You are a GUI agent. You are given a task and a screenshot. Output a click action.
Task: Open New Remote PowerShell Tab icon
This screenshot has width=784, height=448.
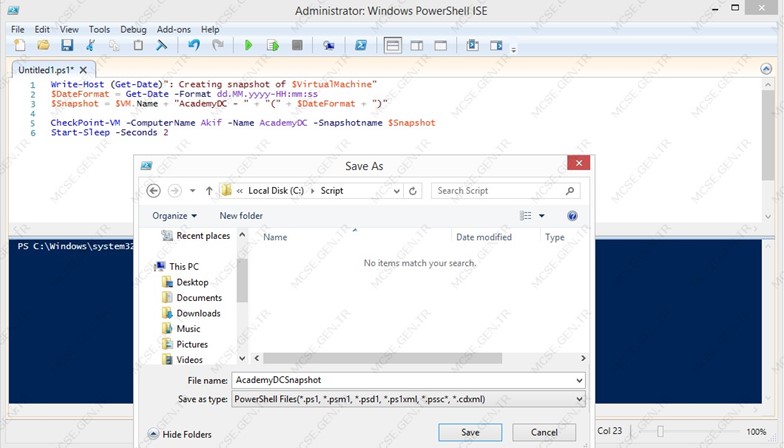328,46
